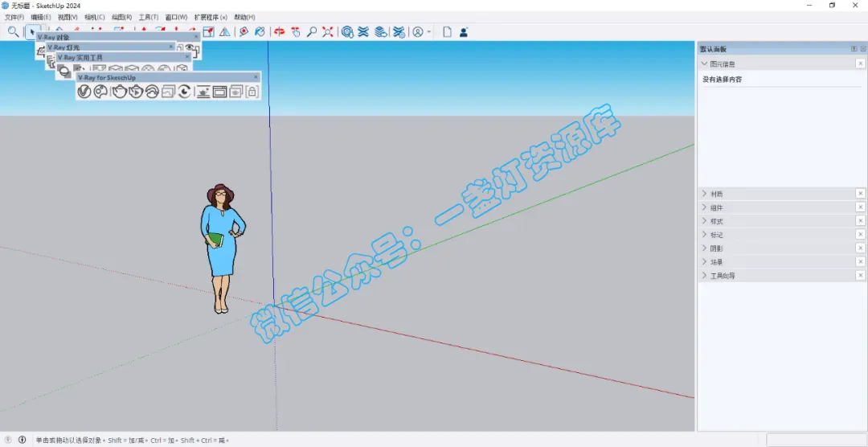Expand the 标记 panel

coord(704,234)
